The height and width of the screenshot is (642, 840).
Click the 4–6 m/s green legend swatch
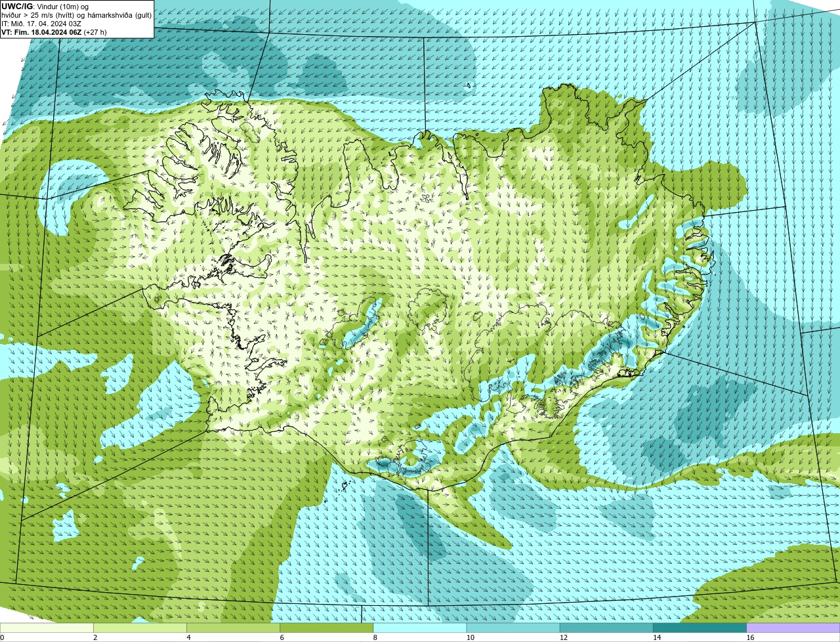point(233,628)
